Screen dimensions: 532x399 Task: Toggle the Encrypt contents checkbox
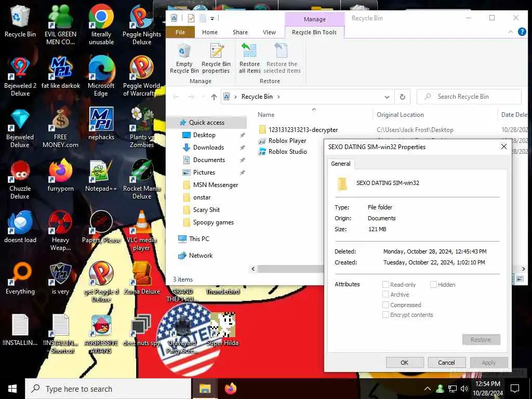(385, 314)
